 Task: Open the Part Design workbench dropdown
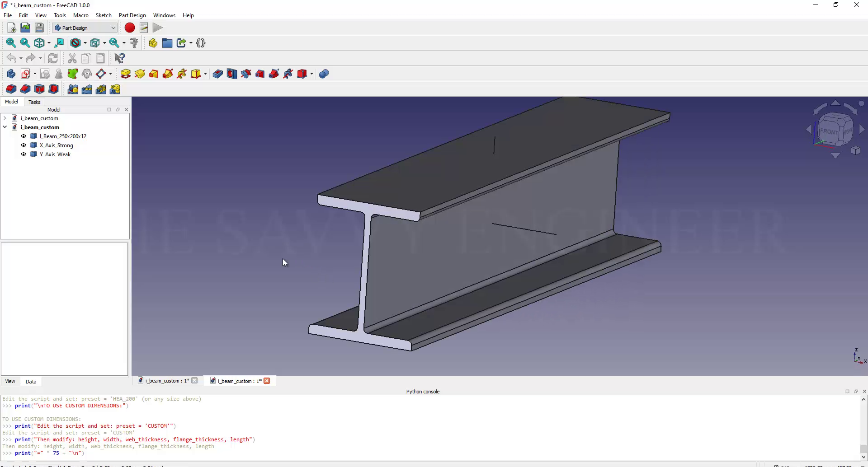pos(85,28)
